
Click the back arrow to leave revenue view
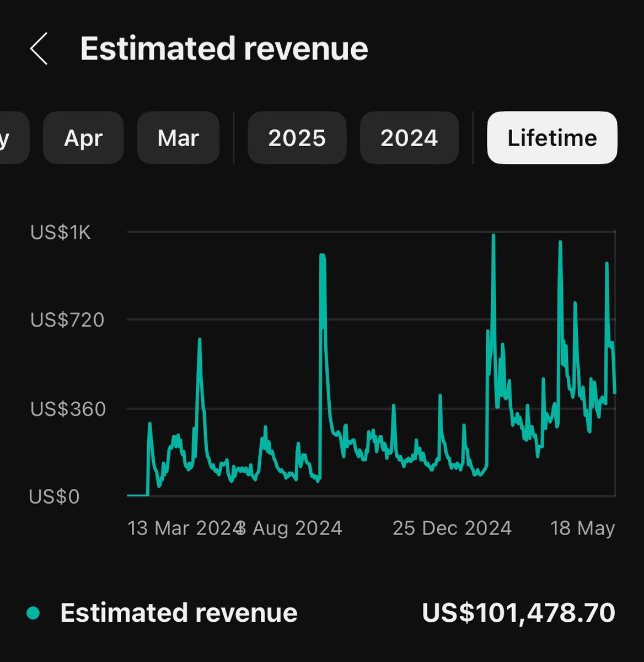point(39,49)
